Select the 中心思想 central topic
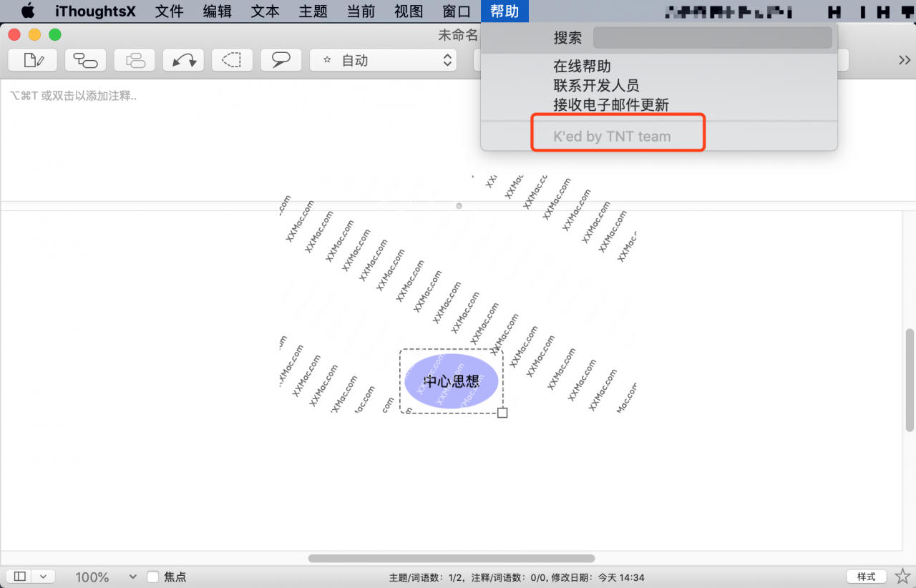Image resolution: width=916 pixels, height=588 pixels. click(452, 381)
